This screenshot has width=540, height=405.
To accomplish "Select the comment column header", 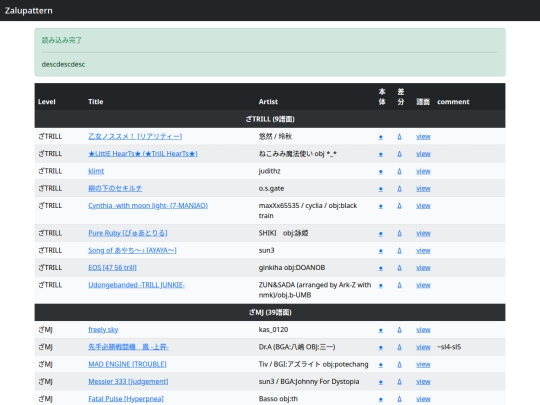I will pyautogui.click(x=453, y=102).
